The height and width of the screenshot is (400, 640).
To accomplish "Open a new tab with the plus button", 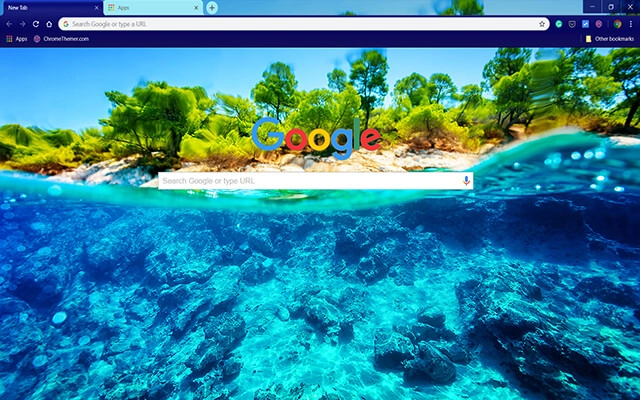I will click(212, 8).
